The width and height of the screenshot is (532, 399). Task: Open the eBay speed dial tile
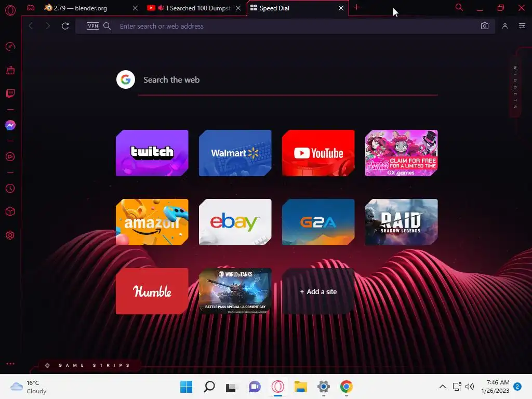tap(235, 222)
